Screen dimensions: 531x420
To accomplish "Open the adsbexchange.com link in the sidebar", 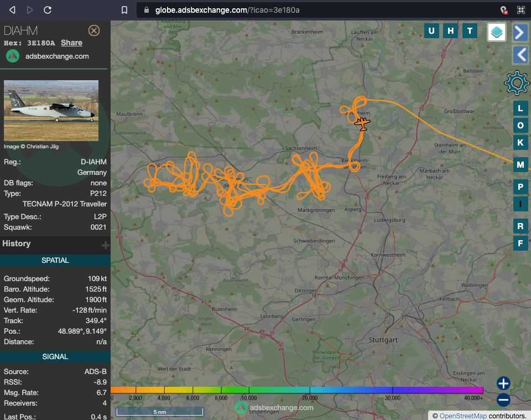I will pos(57,56).
